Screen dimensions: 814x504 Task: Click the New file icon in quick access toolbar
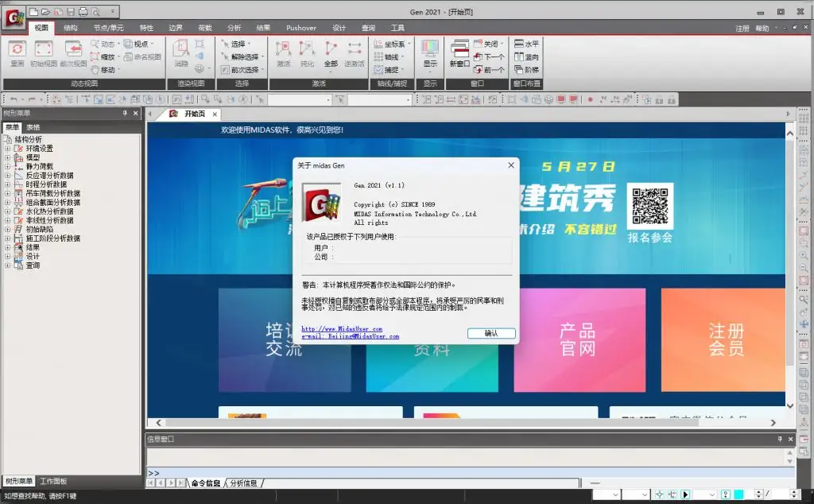click(x=33, y=11)
